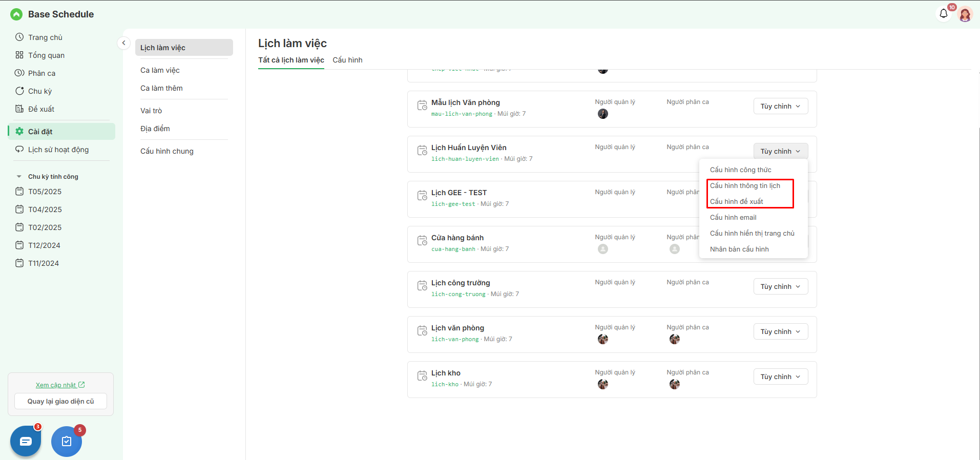Click manager avatar for Mẫu lịch Văn phòng
Image resolution: width=980 pixels, height=460 pixels.
(x=603, y=114)
